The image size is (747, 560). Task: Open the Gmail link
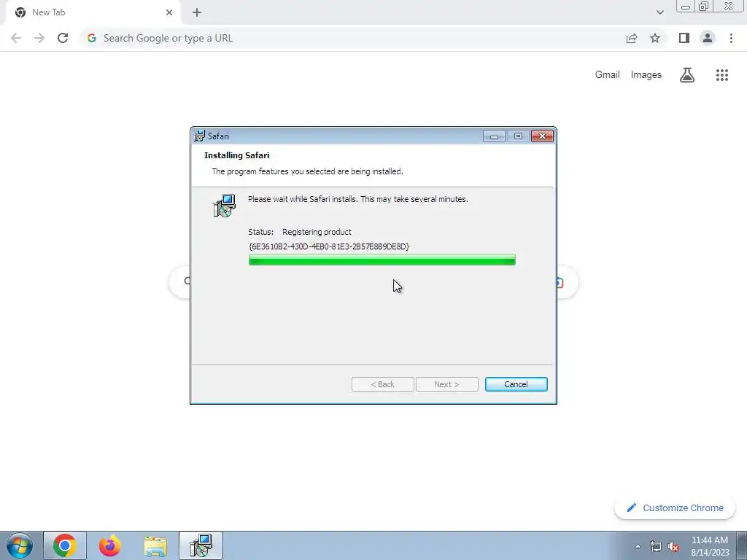coord(607,75)
